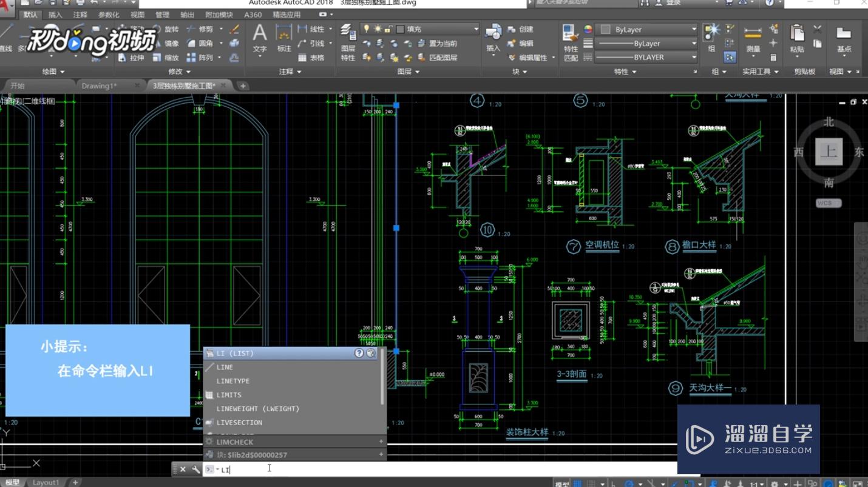Click the Dimension (标注) tool
The height and width of the screenshot is (487, 868).
point(284,38)
